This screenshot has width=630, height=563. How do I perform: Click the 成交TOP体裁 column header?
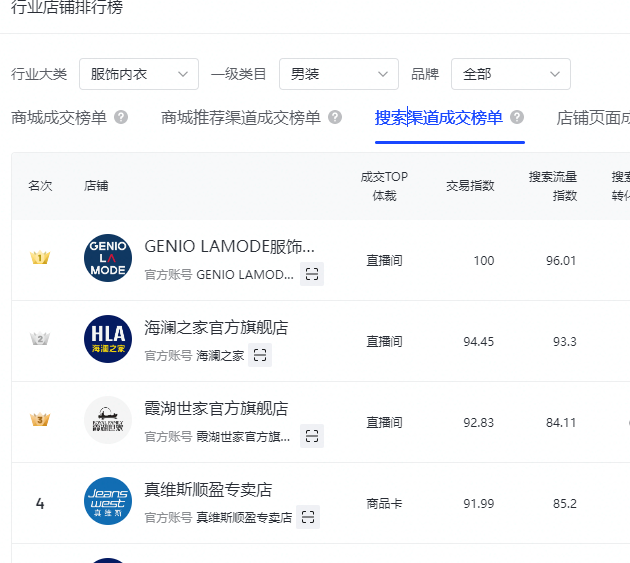coord(384,186)
